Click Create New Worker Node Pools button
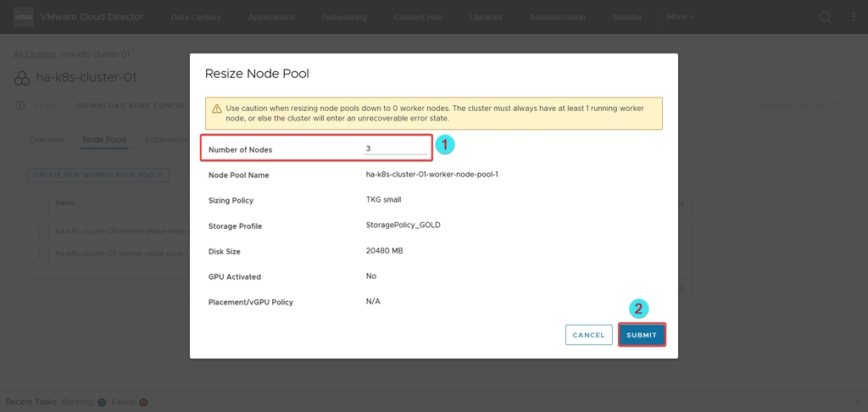Screen dimensions: 868x412 pos(99,175)
